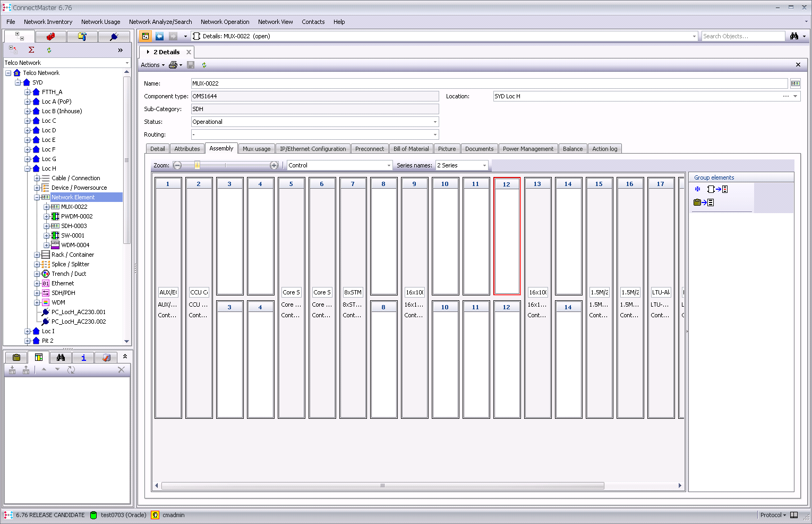Click the Location ellipsis button
The width and height of the screenshot is (812, 524).
point(785,96)
